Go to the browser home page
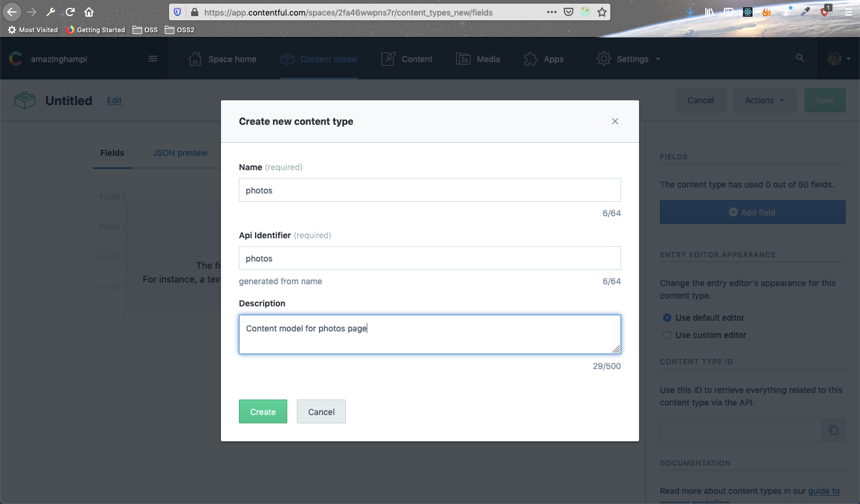The height and width of the screenshot is (504, 860). pos(89,12)
